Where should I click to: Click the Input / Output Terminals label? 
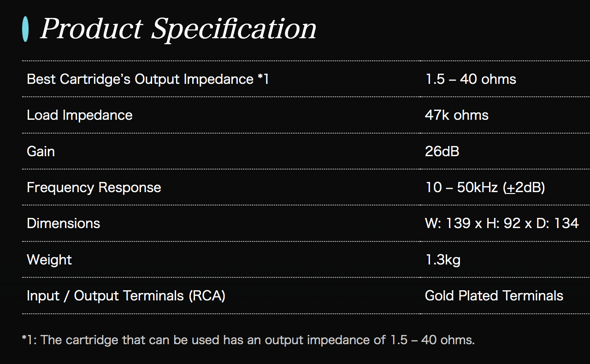coord(106,296)
